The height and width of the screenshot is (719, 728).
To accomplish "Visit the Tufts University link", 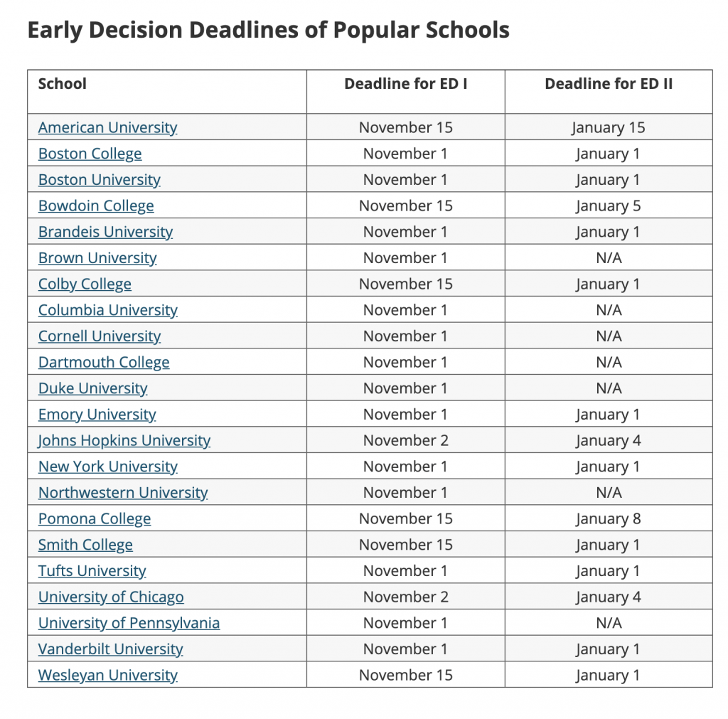I will coord(92,571).
